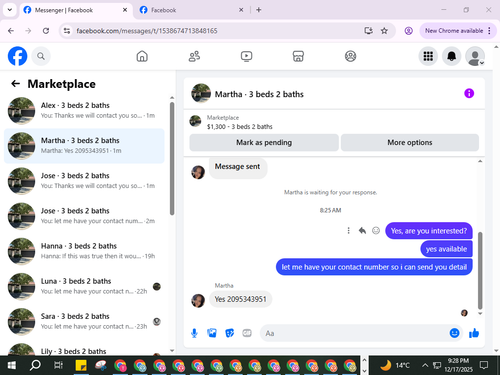Viewport: 500px width, 375px height.
Task: Record a voice clip with microphone icon
Action: (x=194, y=333)
